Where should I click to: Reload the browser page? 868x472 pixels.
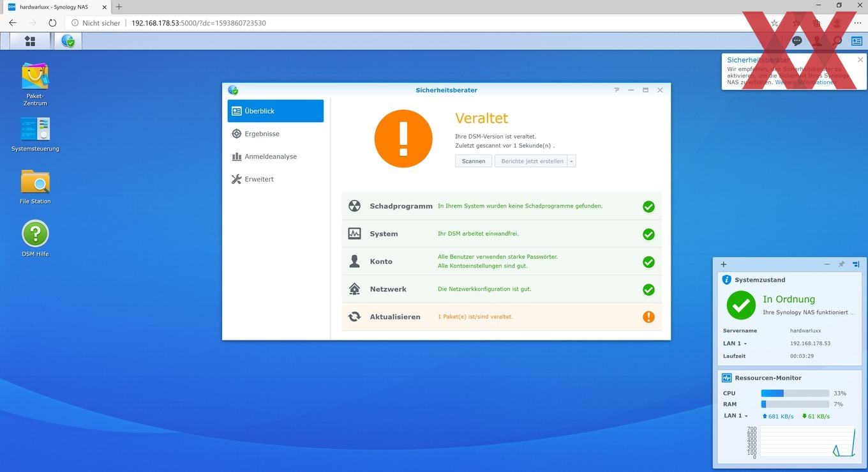[x=52, y=23]
